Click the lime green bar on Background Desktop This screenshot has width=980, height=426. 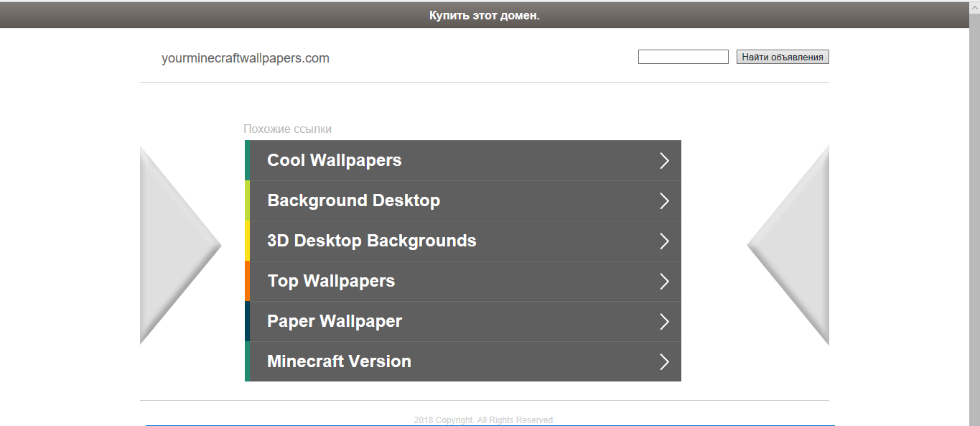point(247,200)
